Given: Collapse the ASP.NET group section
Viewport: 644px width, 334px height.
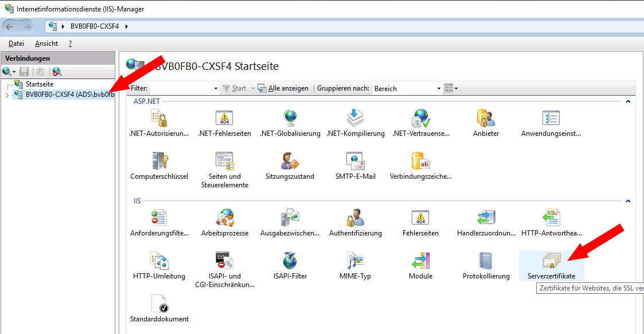Looking at the screenshot, I should click(628, 101).
